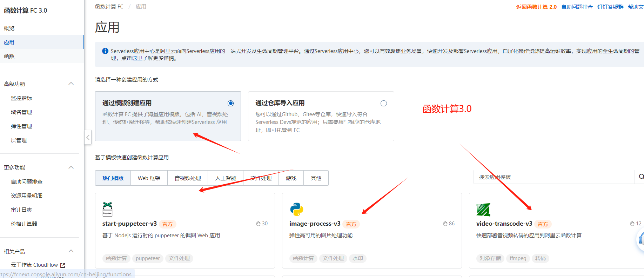Click the flame icon showing 12 on video-transcode-v3

click(x=632, y=224)
